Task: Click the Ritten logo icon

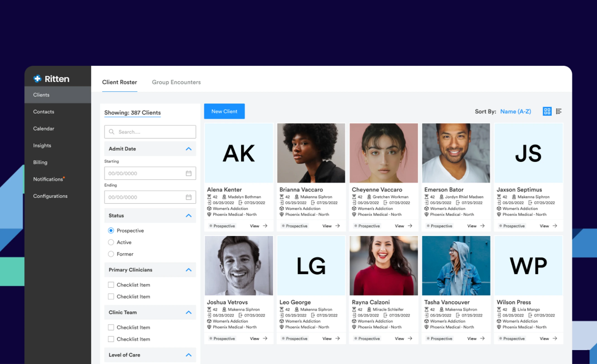Action: coord(38,79)
